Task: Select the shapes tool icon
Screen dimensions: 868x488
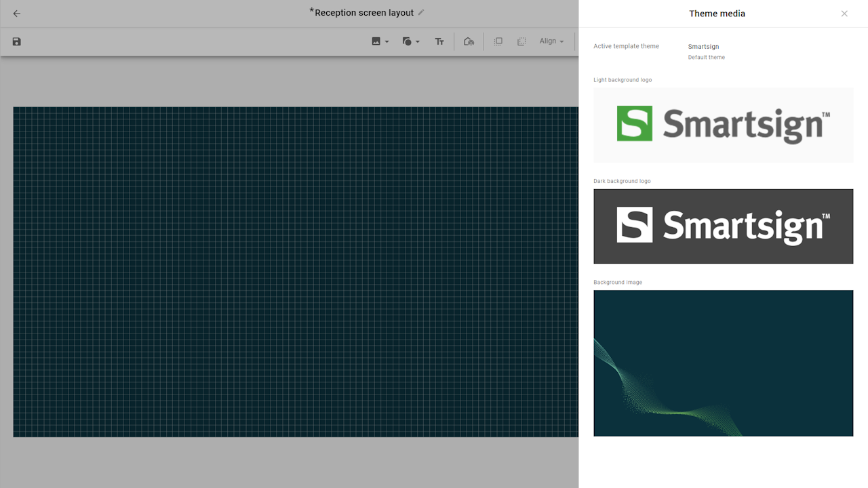Action: 407,41
